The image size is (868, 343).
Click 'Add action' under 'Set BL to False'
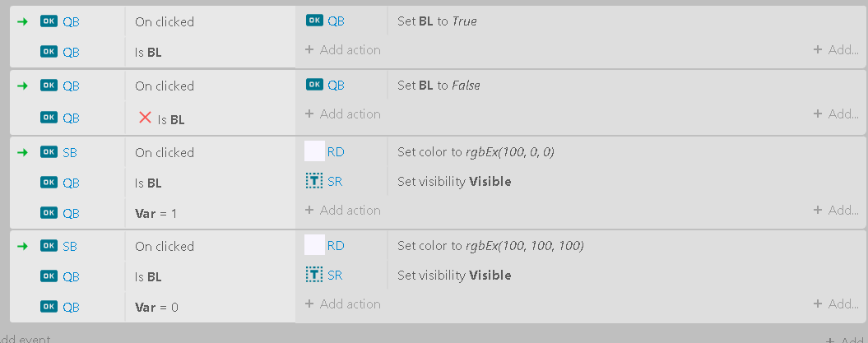point(343,114)
